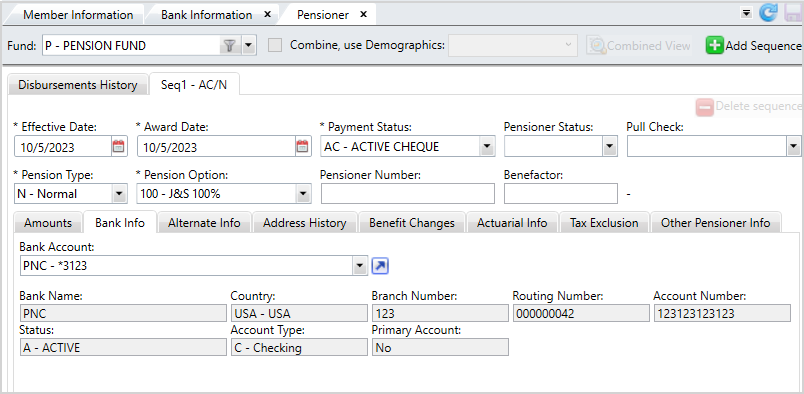Image resolution: width=804 pixels, height=394 pixels.
Task: Click the Combined View button
Action: point(639,46)
